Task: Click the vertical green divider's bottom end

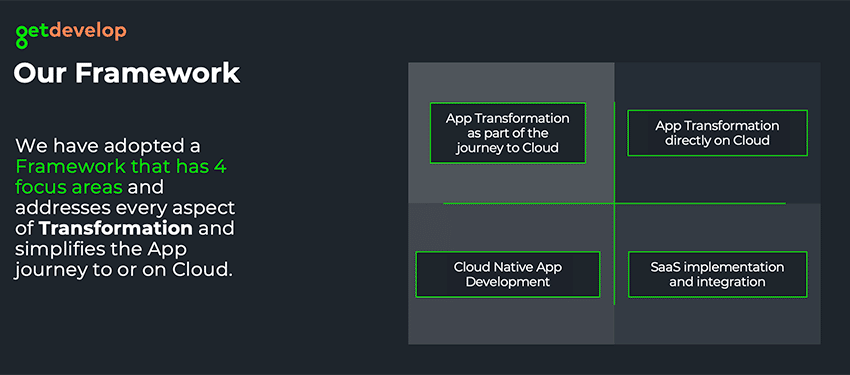Action: click(x=614, y=302)
